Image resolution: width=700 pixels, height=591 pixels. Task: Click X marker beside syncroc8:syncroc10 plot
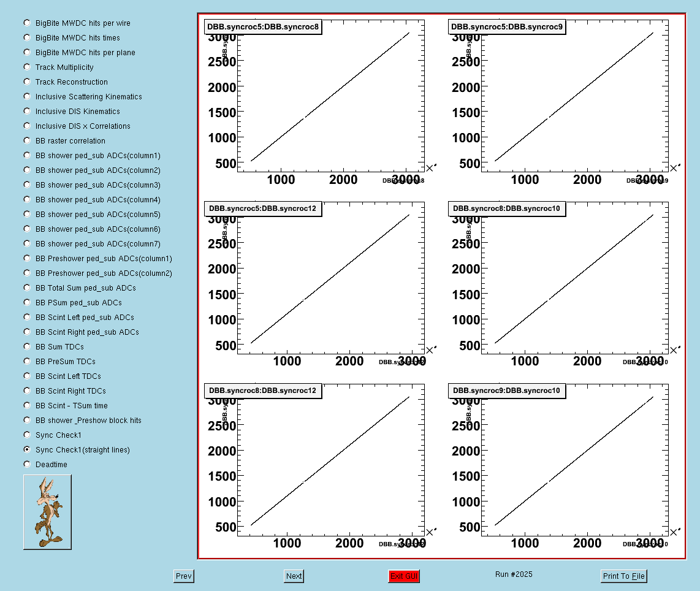pos(674,351)
